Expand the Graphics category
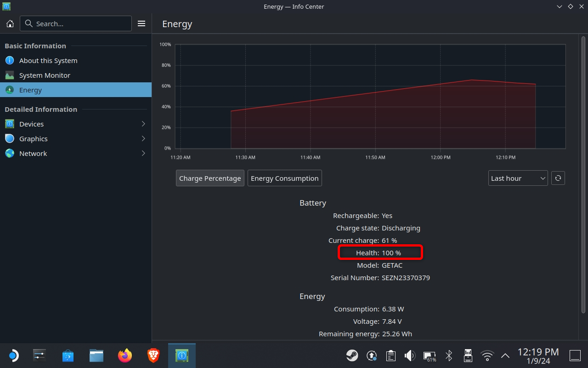The width and height of the screenshot is (588, 368). click(x=76, y=138)
